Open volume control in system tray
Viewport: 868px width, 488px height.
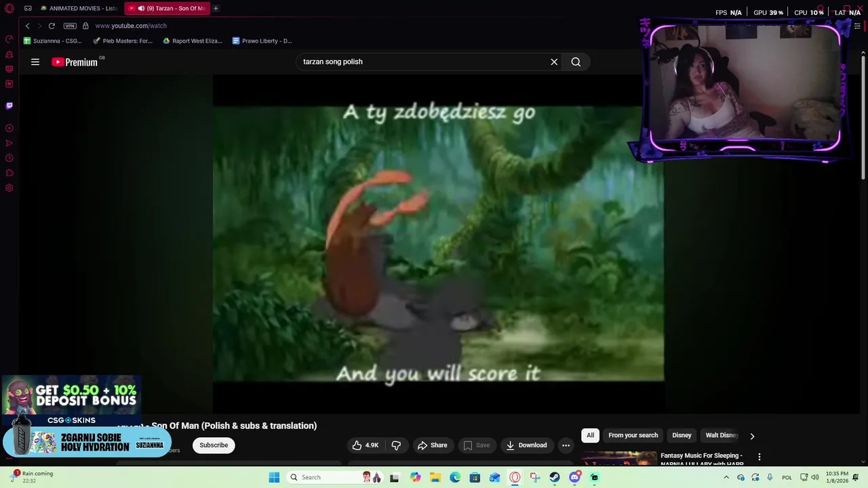(816, 477)
